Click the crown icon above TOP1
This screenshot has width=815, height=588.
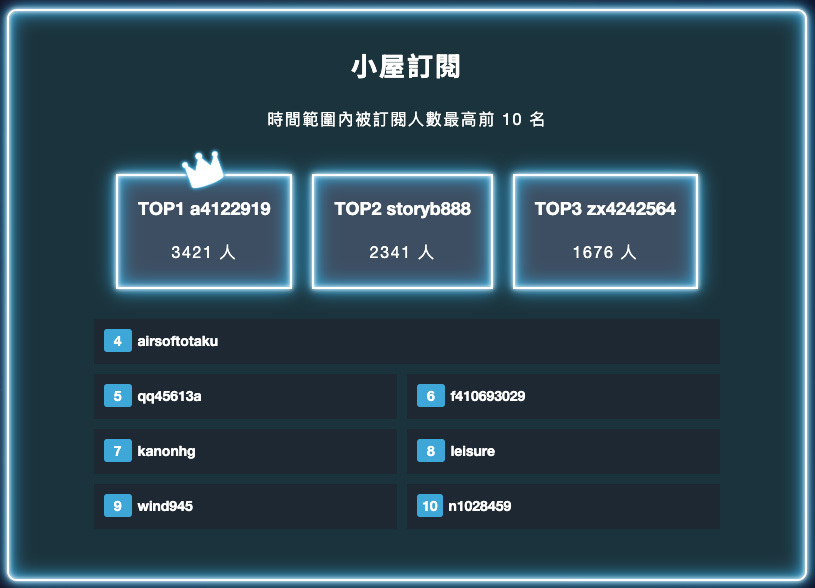[203, 168]
